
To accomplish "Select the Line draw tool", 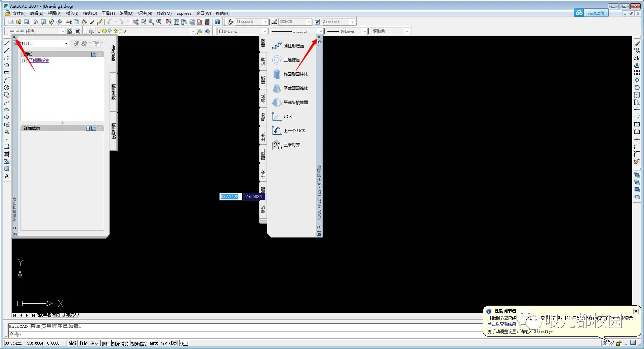I will [7, 43].
